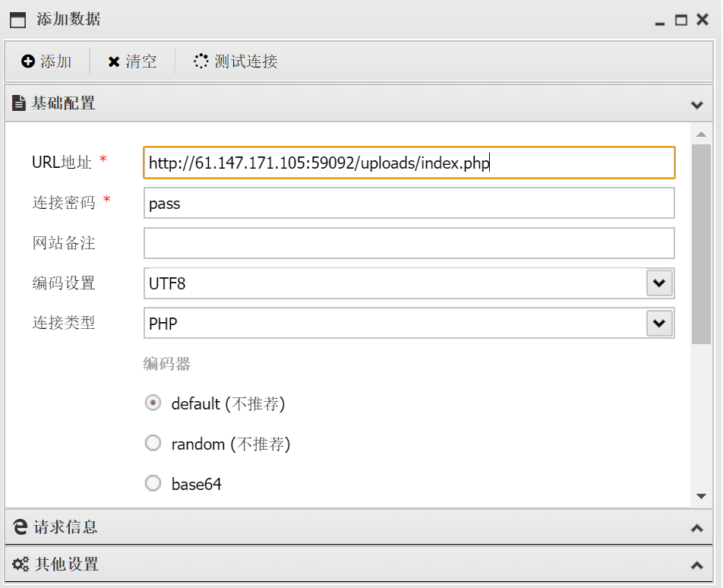This screenshot has width=723, height=588.
Task: Choose the base64 encoder option
Action: pyautogui.click(x=153, y=483)
